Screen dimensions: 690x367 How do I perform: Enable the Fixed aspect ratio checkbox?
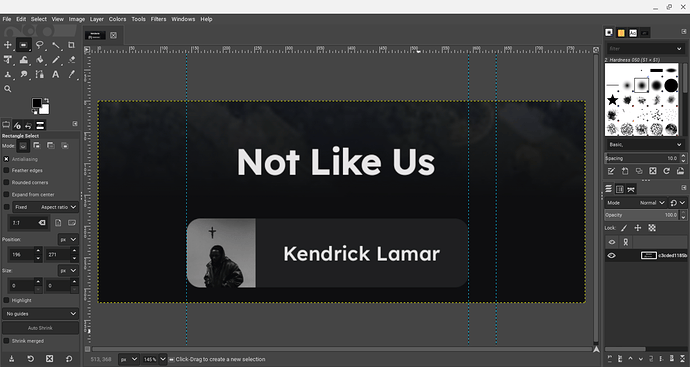pyautogui.click(x=6, y=207)
